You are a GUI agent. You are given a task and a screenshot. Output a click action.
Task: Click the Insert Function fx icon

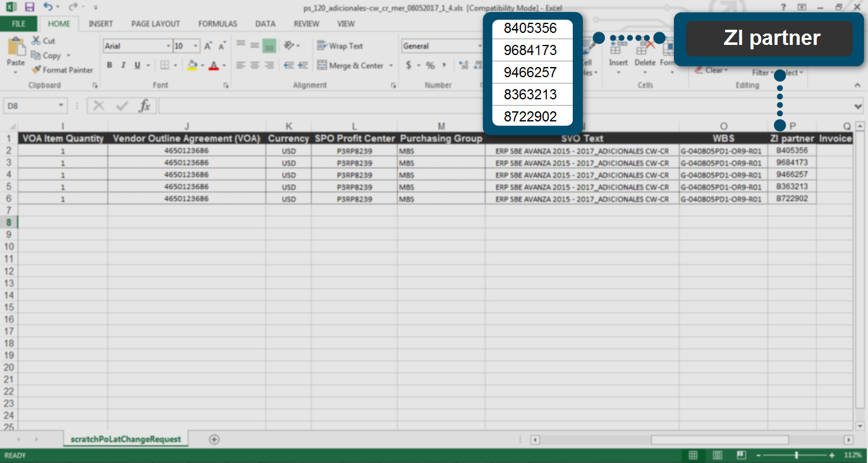point(145,106)
